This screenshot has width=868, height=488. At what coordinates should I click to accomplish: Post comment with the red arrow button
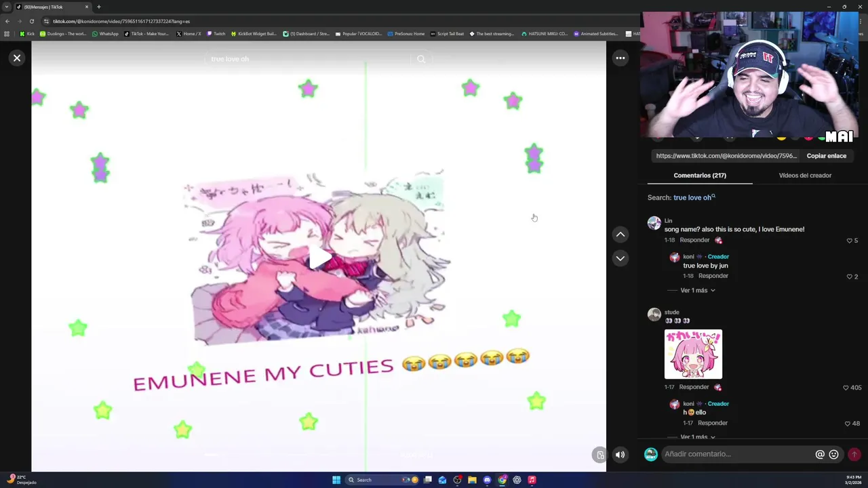(x=854, y=455)
